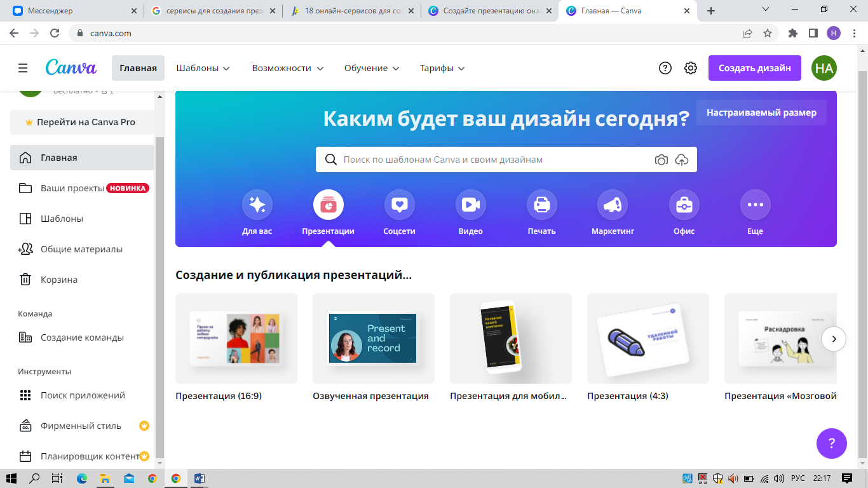The height and width of the screenshot is (488, 868).
Task: Open Корзина in the sidebar
Action: 82,280
